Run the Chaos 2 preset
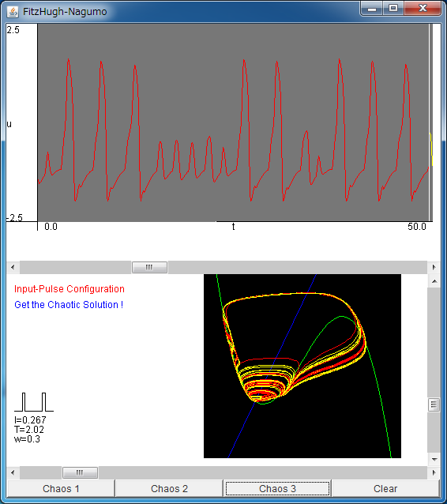The height and width of the screenshot is (504, 447). click(169, 488)
